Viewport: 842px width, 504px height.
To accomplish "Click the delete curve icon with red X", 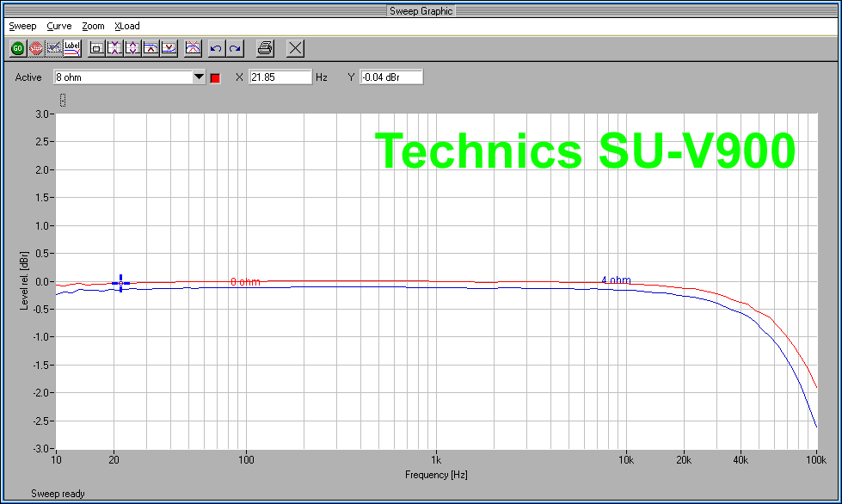I will (x=193, y=48).
